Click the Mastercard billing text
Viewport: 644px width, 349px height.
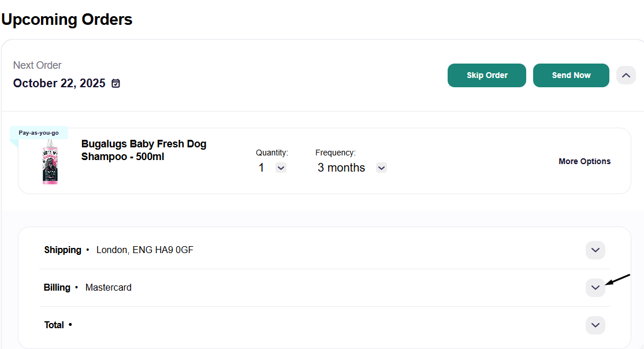(109, 287)
